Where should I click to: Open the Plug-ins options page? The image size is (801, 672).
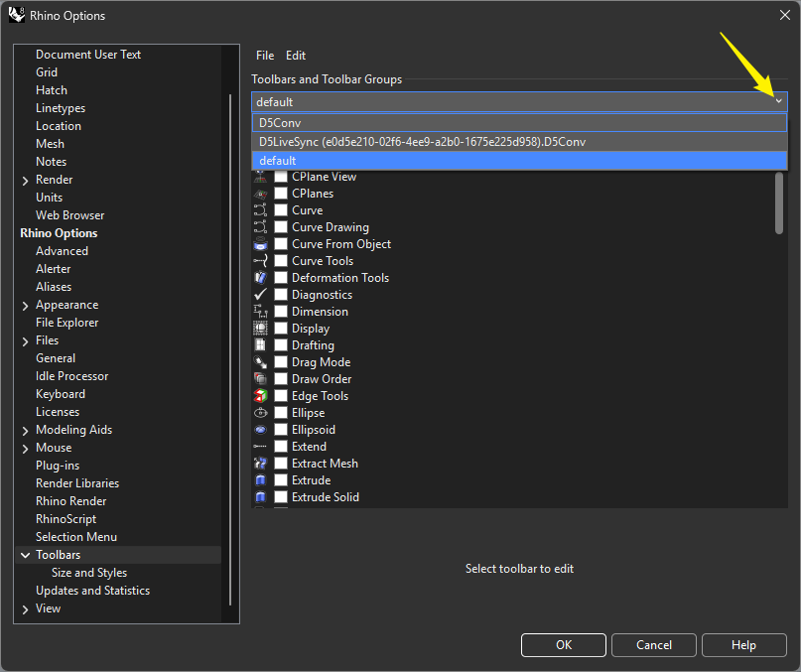[x=58, y=466]
